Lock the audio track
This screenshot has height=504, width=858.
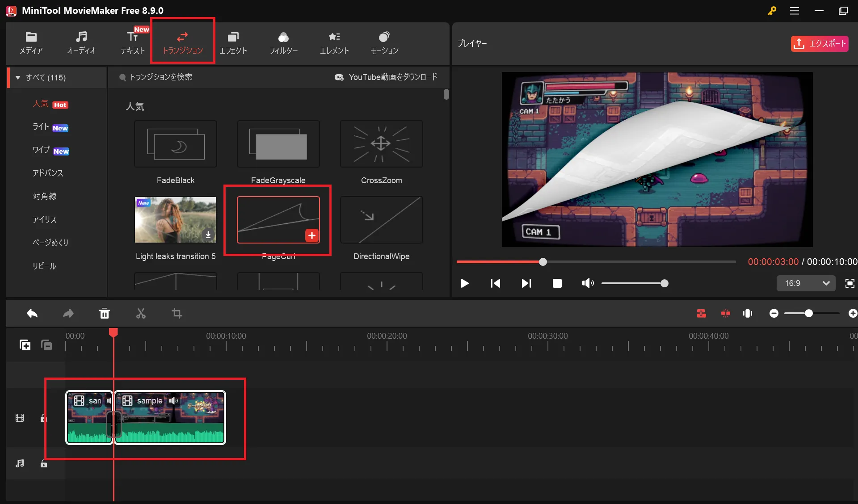pos(43,464)
